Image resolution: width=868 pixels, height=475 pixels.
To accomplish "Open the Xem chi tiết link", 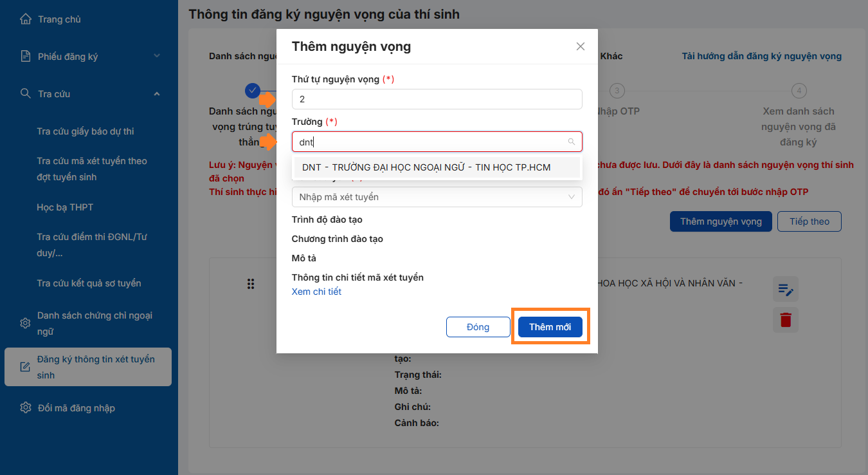I will (x=316, y=292).
